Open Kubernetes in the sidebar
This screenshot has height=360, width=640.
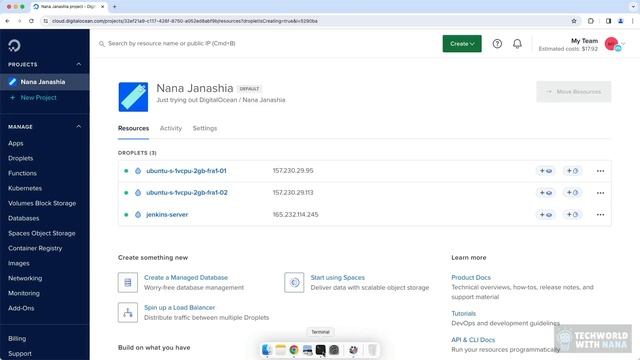click(25, 189)
